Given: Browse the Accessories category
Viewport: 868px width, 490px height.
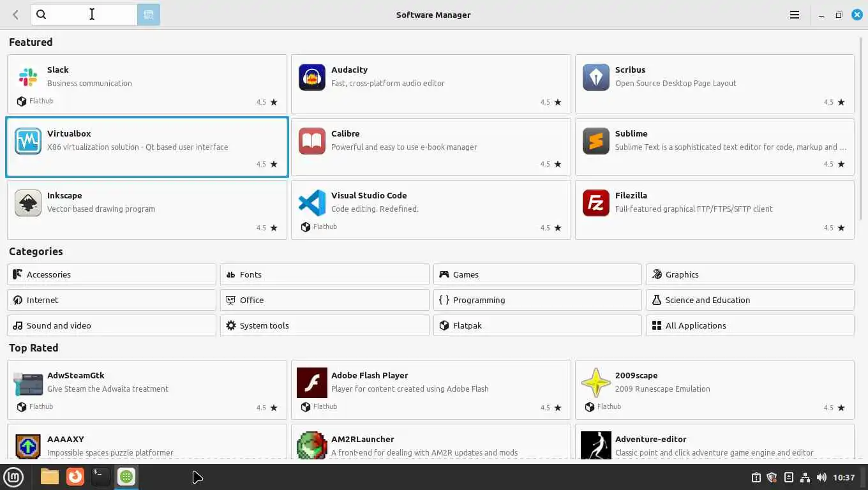Looking at the screenshot, I should [x=112, y=274].
